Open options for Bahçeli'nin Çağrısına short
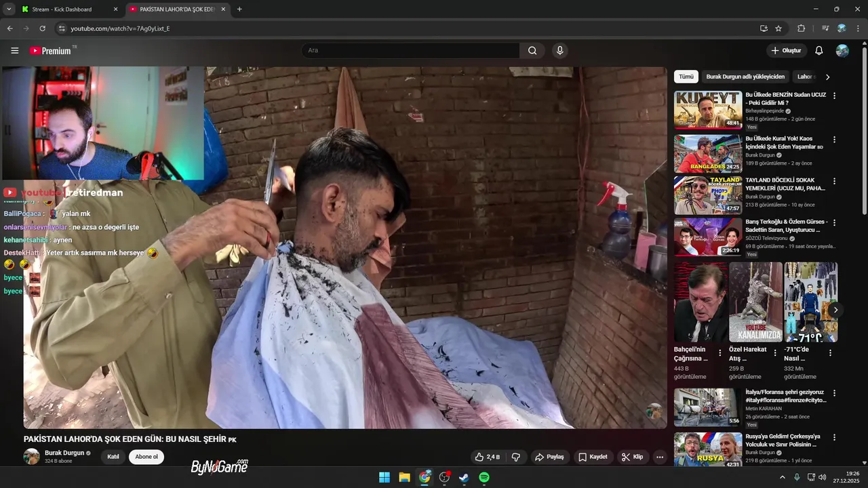This screenshot has height=488, width=868. 720,353
